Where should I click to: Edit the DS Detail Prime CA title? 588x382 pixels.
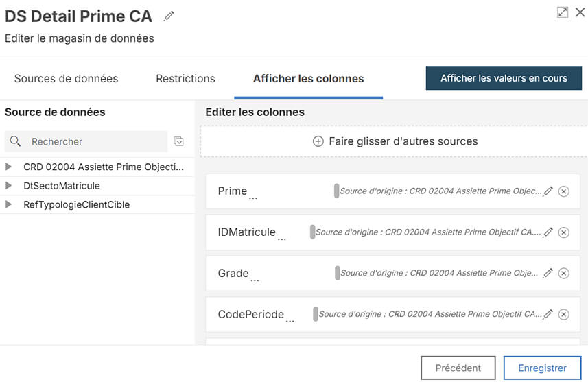coord(169,16)
